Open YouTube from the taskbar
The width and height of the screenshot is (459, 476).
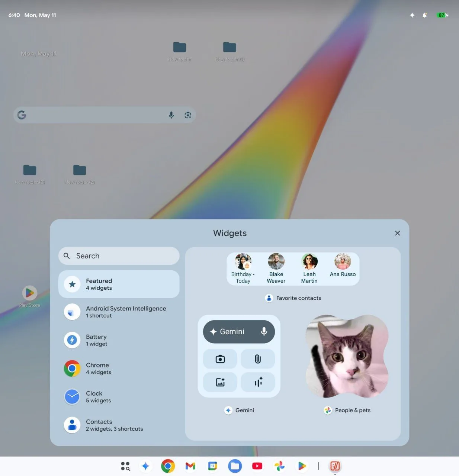click(x=257, y=466)
